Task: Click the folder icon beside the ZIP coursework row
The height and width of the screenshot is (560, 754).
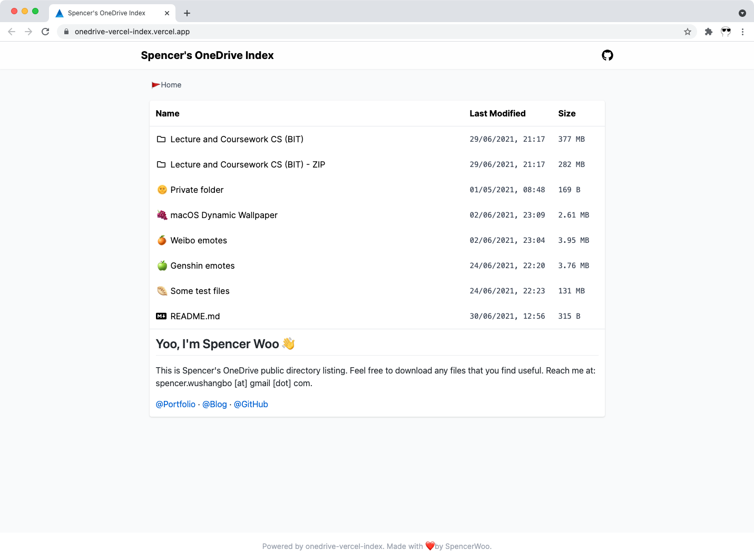Action: (161, 164)
